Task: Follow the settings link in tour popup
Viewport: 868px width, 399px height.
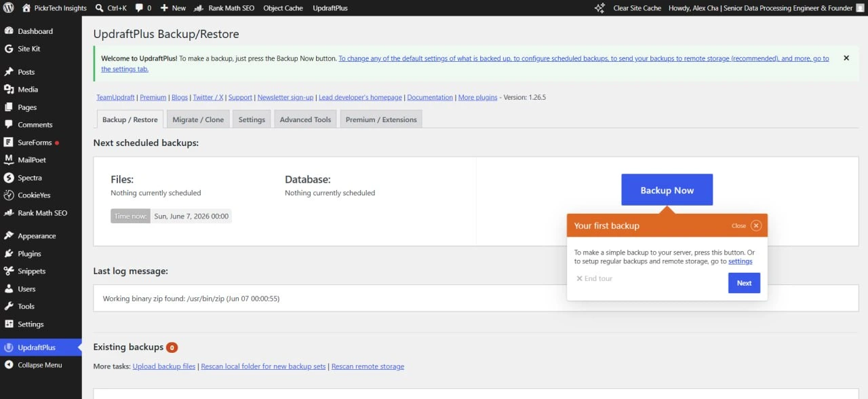Action: pyautogui.click(x=741, y=261)
